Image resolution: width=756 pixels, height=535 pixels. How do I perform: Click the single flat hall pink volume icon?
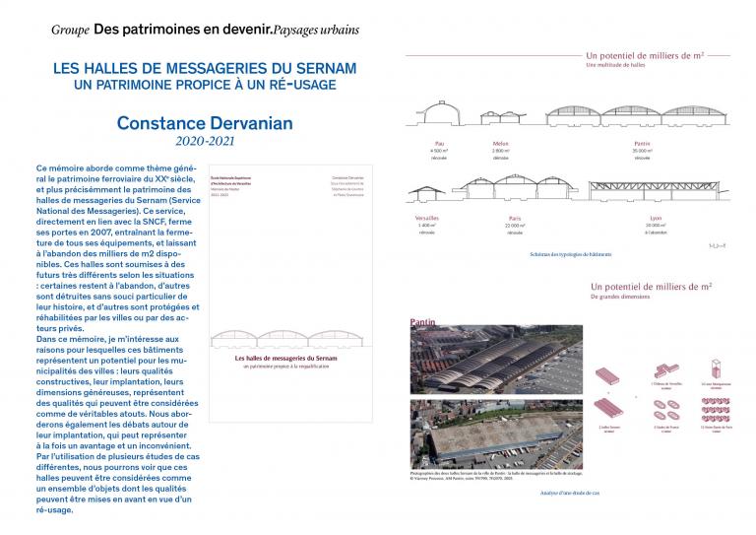[x=607, y=375]
